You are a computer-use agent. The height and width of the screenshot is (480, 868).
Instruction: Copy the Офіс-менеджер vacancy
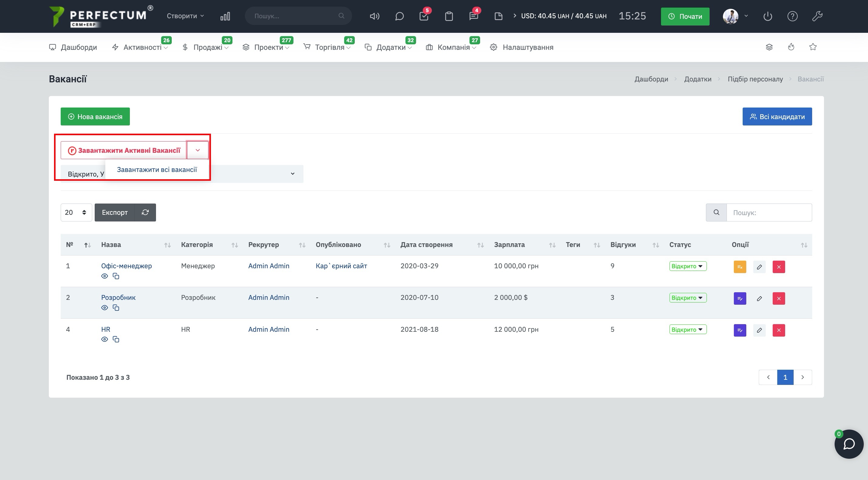116,276
